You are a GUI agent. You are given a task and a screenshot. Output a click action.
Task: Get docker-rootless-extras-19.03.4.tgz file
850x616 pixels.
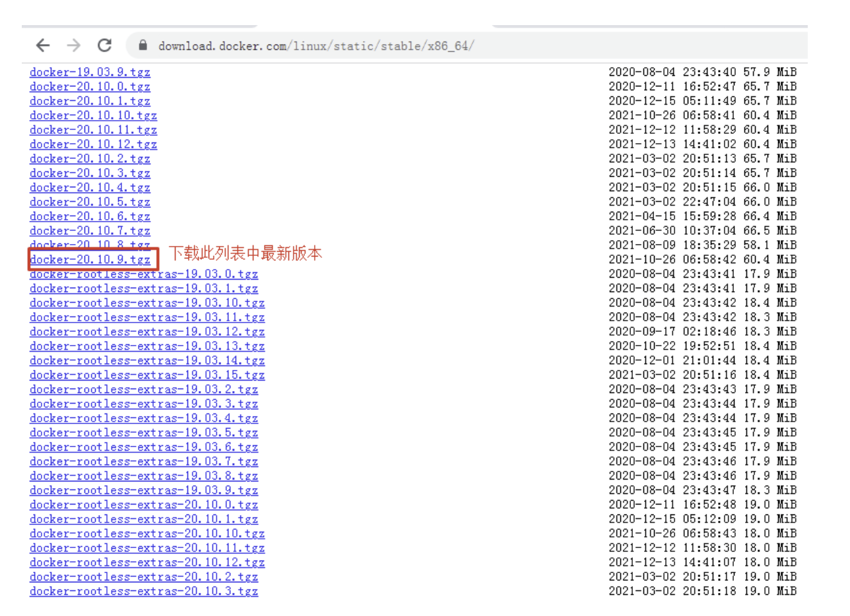[x=144, y=419]
